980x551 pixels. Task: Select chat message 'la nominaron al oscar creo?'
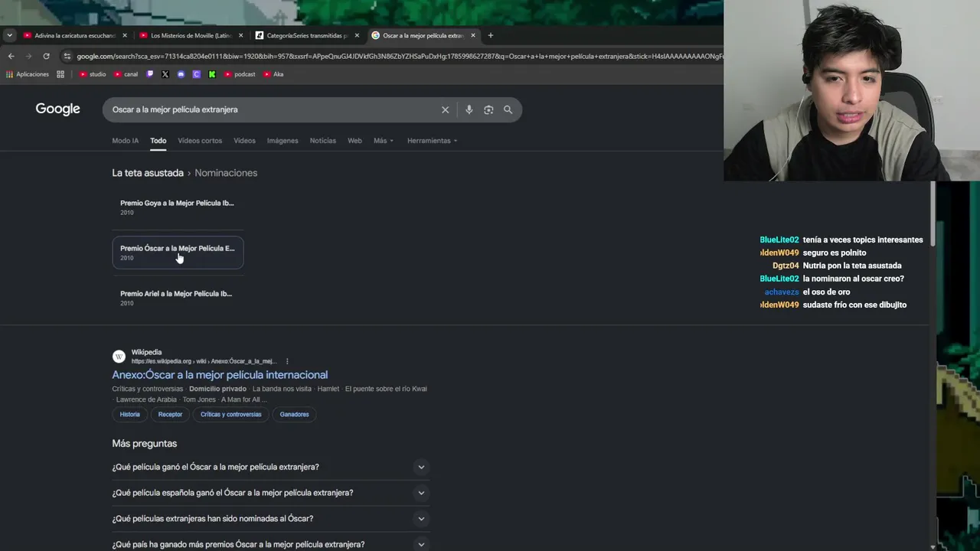pyautogui.click(x=854, y=279)
